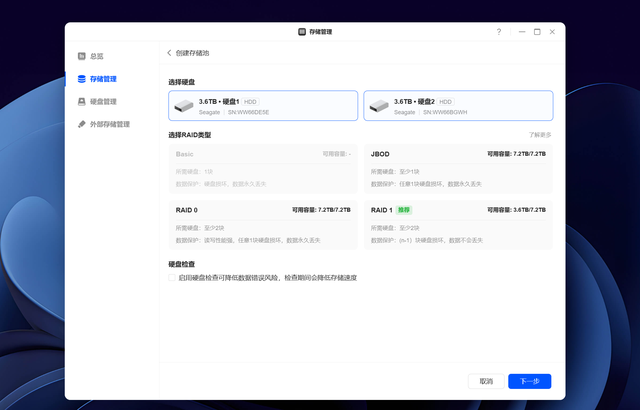Click RAID 0 capacity 7.2TB/7.2TB text
Image resolution: width=640 pixels, height=410 pixels.
click(x=321, y=210)
